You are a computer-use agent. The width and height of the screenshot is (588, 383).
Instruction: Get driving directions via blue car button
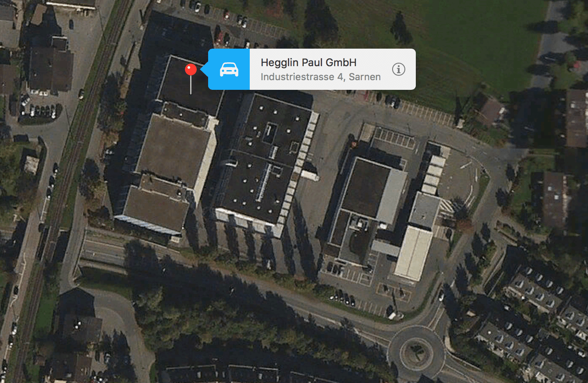[x=229, y=69]
